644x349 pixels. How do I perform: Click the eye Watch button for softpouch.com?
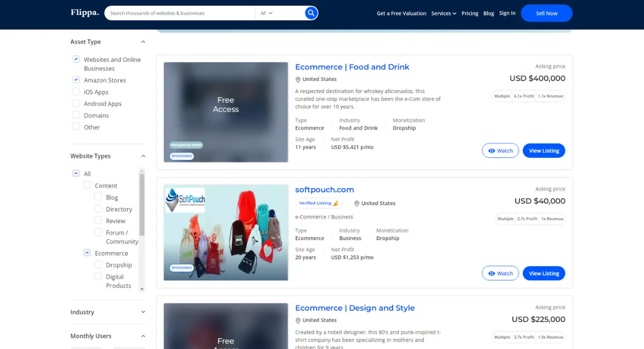pos(500,273)
